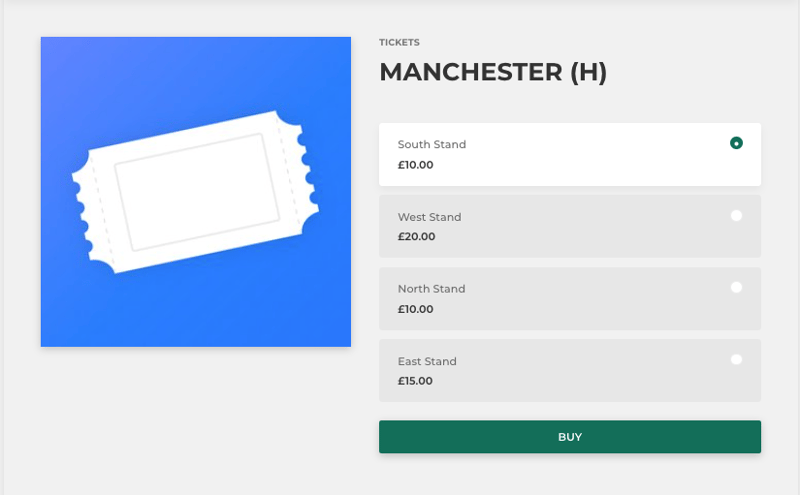Click the West Stand label text
The width and height of the screenshot is (800, 495).
430,217
